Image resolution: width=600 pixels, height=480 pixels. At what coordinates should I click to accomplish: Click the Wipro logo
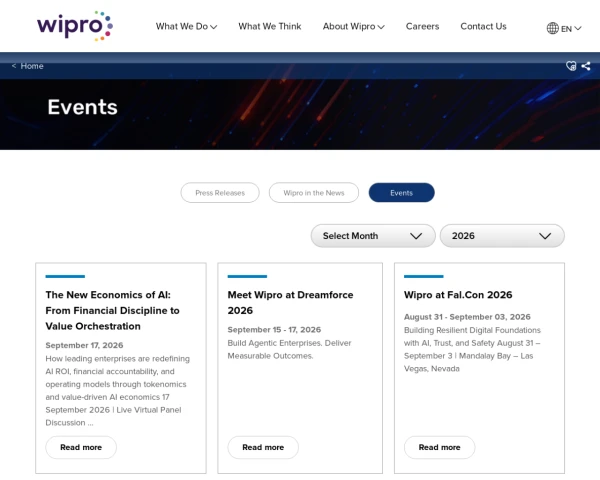pos(75,26)
